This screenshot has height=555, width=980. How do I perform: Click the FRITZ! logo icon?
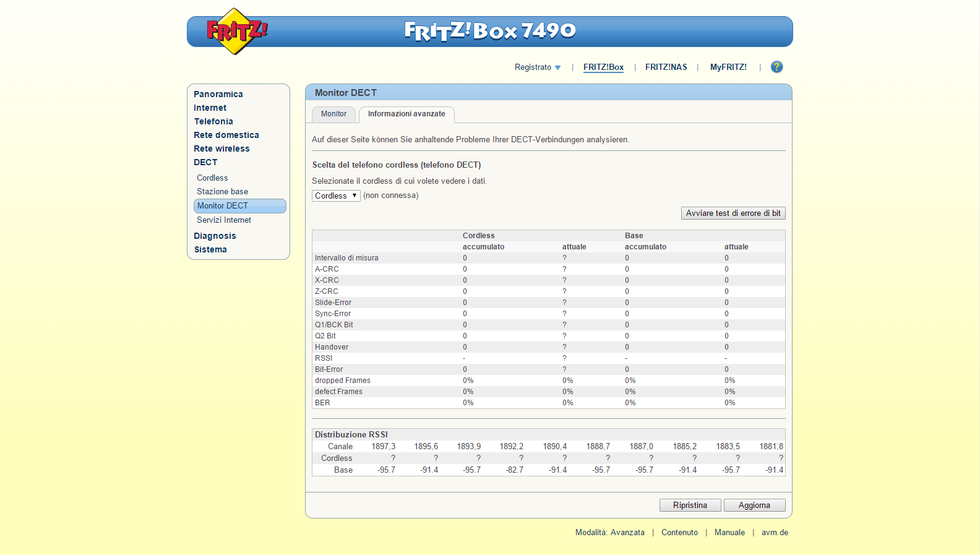coord(236,31)
